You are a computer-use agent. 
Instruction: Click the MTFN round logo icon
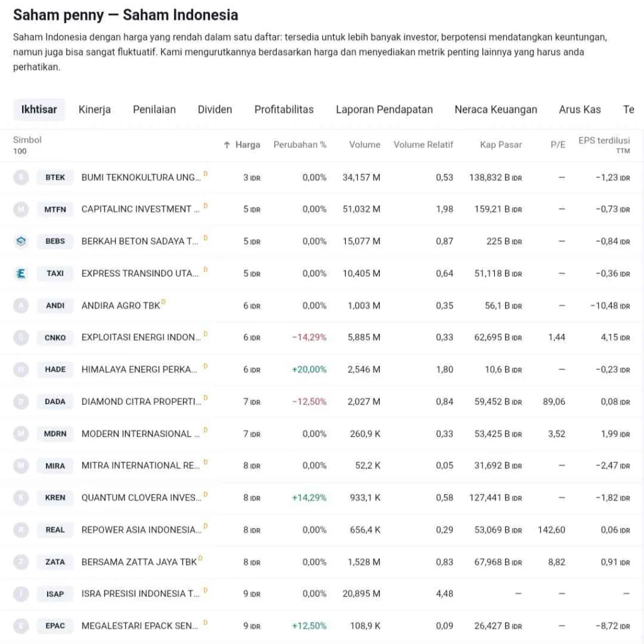(21, 209)
